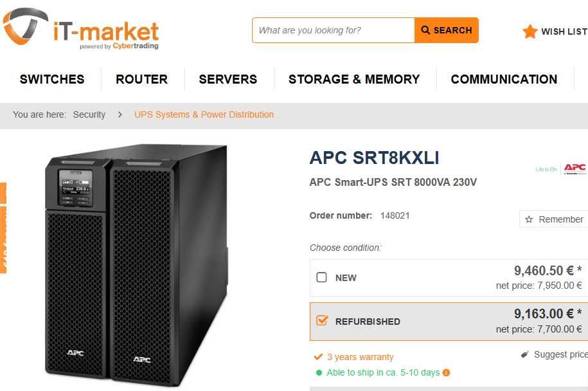The height and width of the screenshot is (391, 588).
Task: Open the APC UPS product image
Action: (x=136, y=264)
